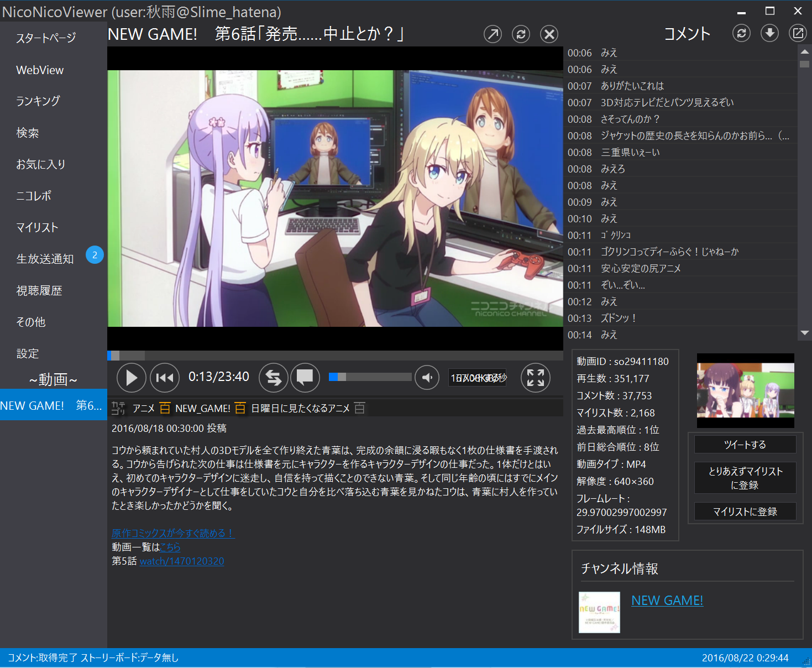Open dictionary icon for NEW_GAME! tag
The width and height of the screenshot is (812, 668).
tap(240, 408)
